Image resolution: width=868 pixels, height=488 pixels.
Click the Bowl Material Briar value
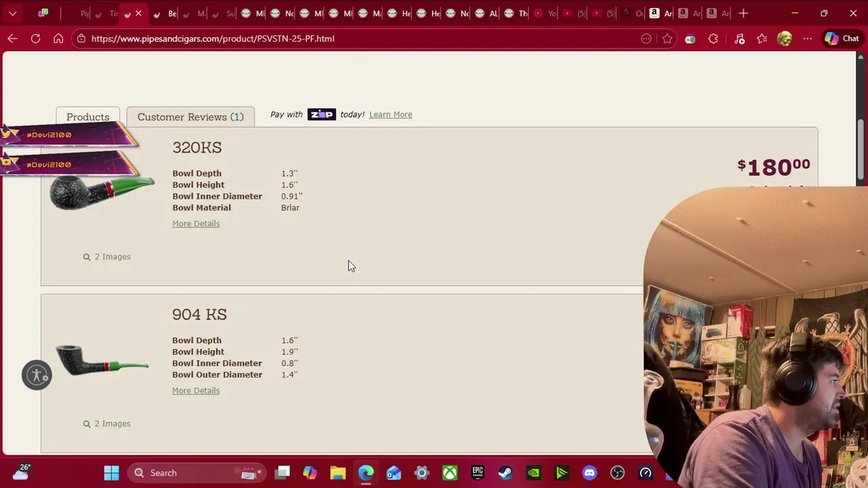(x=290, y=208)
